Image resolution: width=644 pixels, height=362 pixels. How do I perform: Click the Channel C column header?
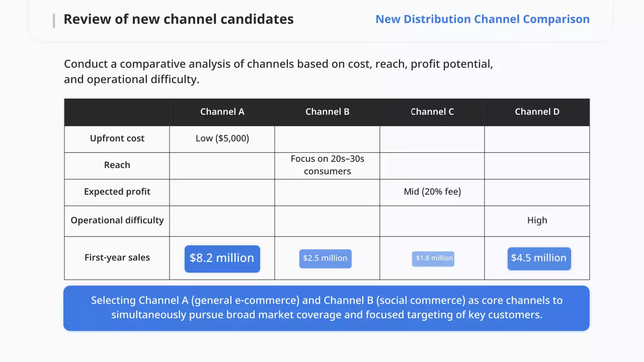click(432, 112)
